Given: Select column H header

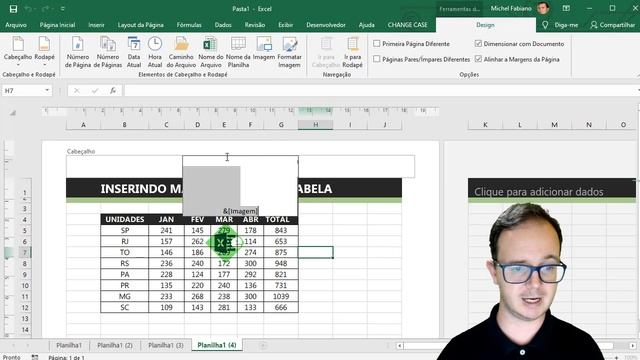Looking at the screenshot, I should click(x=315, y=125).
